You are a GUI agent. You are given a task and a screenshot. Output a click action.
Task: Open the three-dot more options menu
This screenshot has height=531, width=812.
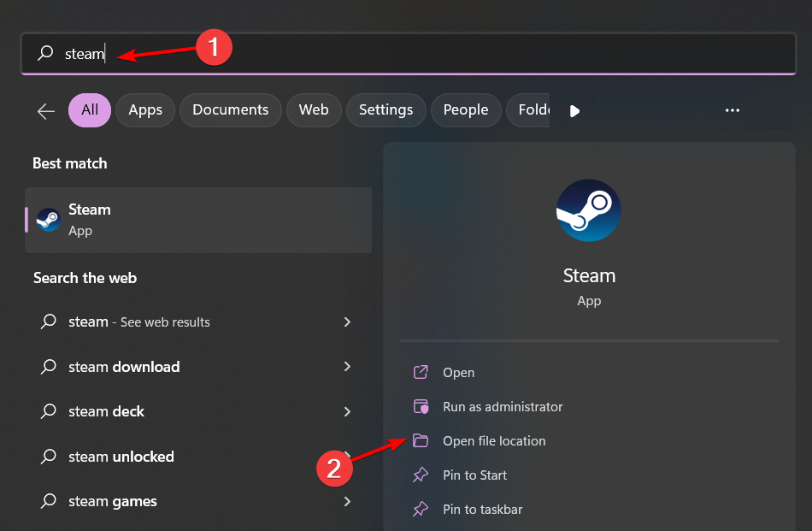(x=733, y=110)
